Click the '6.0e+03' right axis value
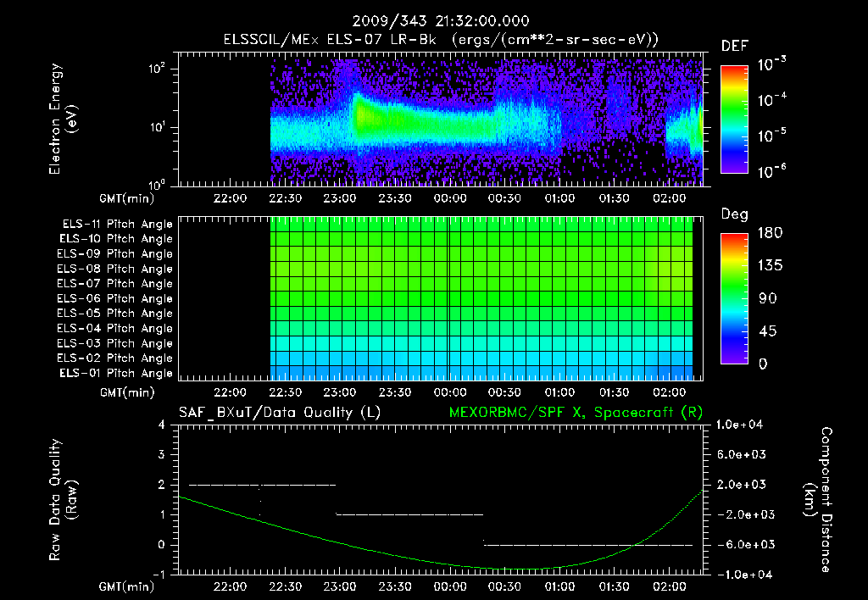The image size is (868, 600). (741, 454)
